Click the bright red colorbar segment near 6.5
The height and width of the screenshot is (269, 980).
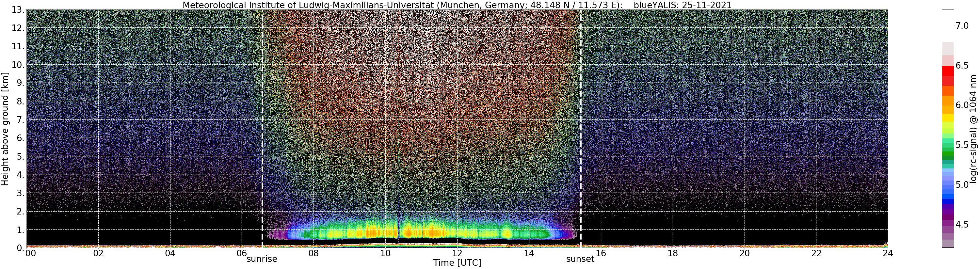948,71
